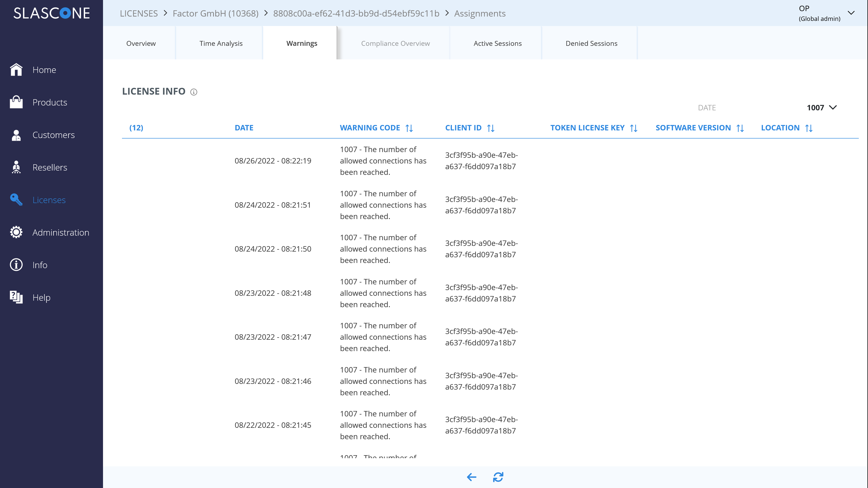Viewport: 868px width, 488px height.
Task: Click Assignments in the breadcrumb
Action: point(480,13)
